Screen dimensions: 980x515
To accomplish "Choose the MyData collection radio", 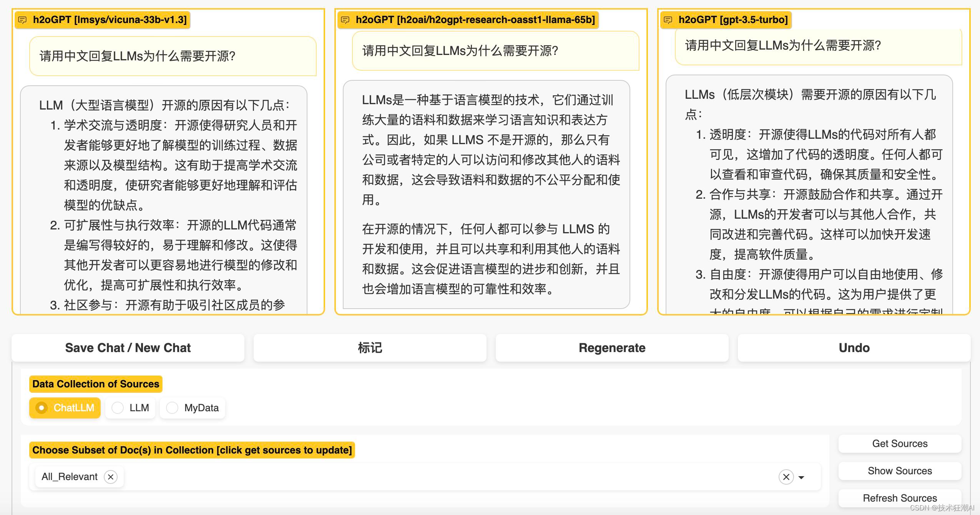I will (172, 408).
